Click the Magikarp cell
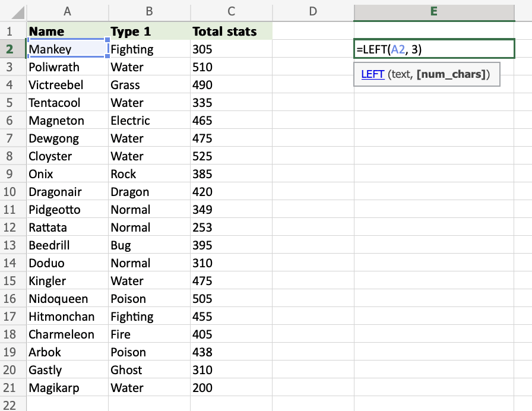Viewport: 532px width, 411px height. pyautogui.click(x=67, y=388)
